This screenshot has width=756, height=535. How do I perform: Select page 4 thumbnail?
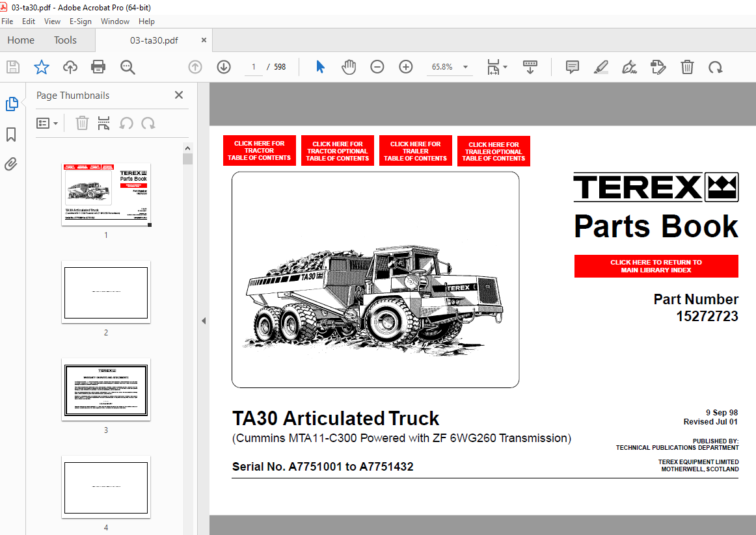[x=106, y=488]
